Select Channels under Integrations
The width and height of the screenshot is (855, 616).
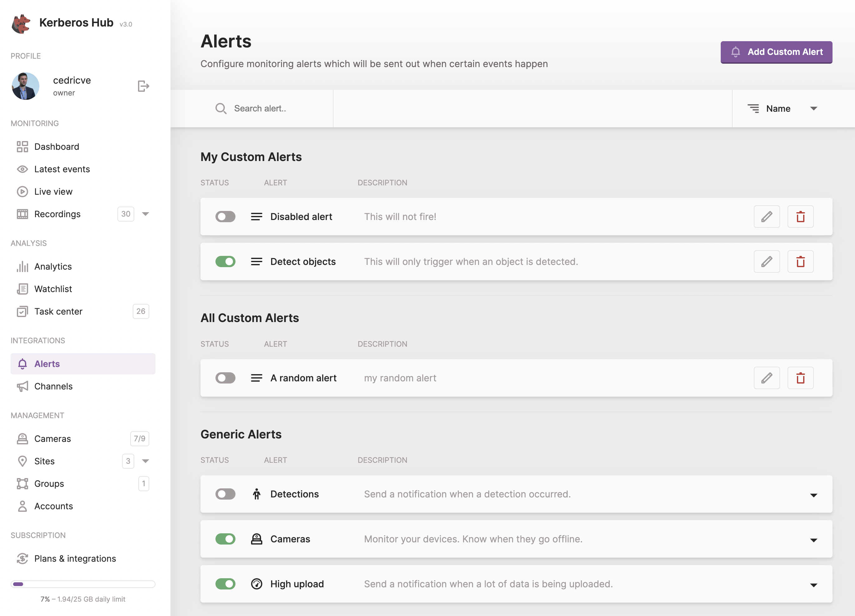coord(53,386)
